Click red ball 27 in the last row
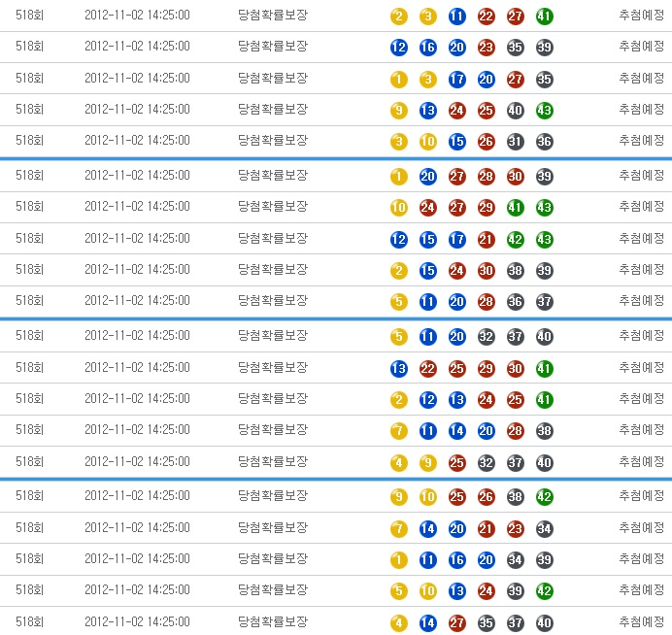The height and width of the screenshot is (635, 672). 456,623
